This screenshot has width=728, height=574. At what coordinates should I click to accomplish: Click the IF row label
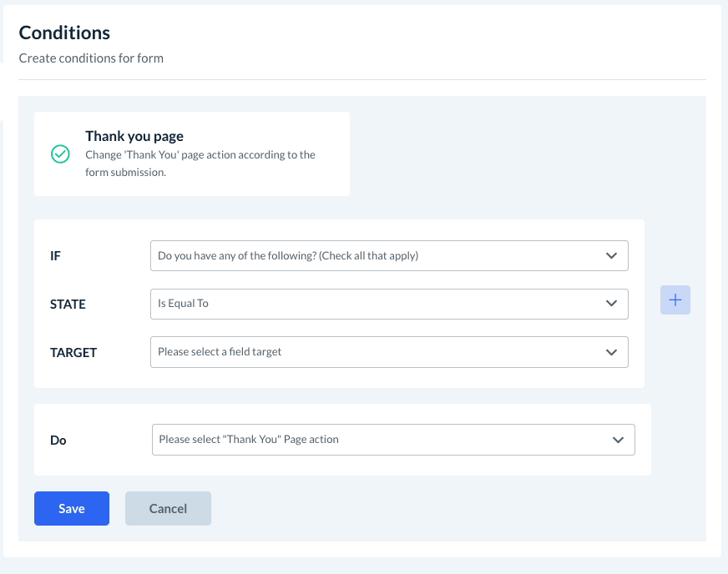(56, 256)
